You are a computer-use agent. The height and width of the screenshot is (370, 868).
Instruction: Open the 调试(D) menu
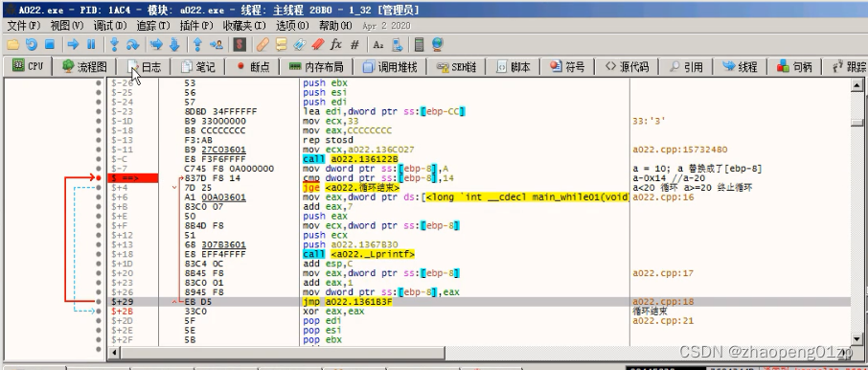(x=110, y=26)
